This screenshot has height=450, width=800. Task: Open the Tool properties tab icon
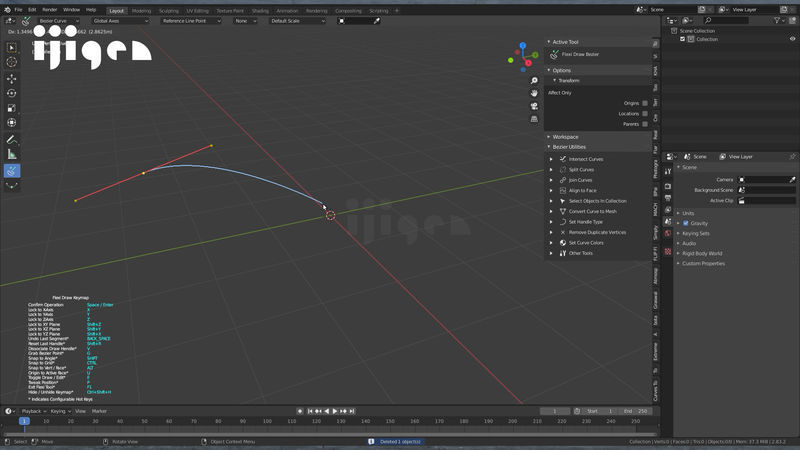[x=668, y=172]
